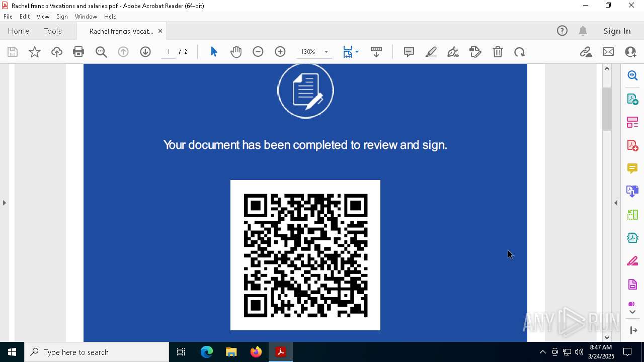
Task: Click the scrolling mode keyboard icon
Action: [376, 52]
